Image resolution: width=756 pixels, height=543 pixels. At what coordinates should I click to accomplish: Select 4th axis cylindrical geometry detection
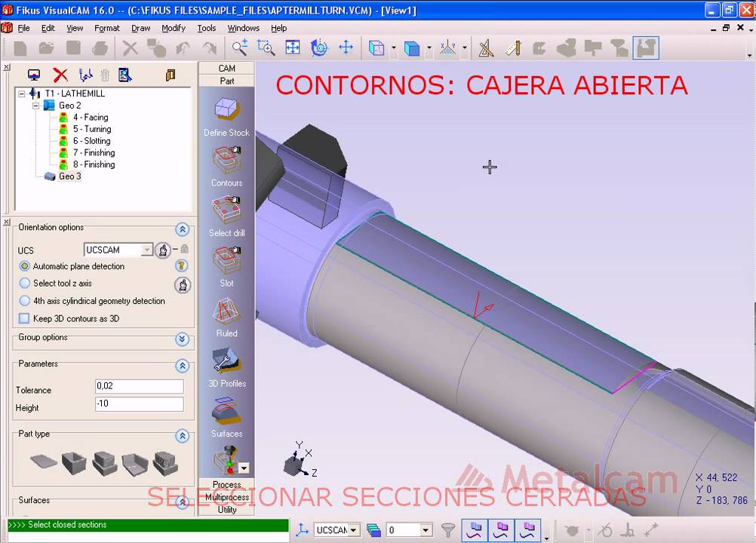pos(25,301)
